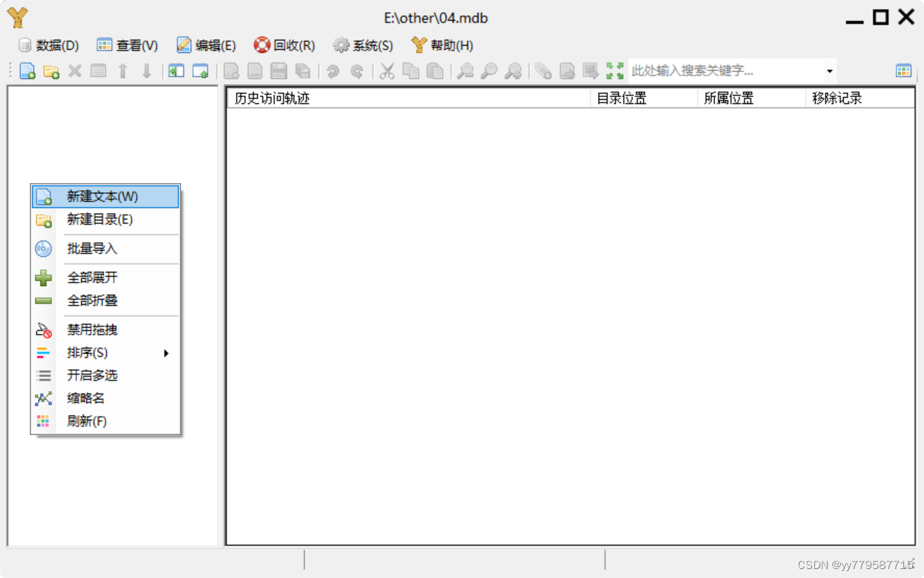Click the 移除记录 column header
Image resolution: width=924 pixels, height=578 pixels.
860,99
